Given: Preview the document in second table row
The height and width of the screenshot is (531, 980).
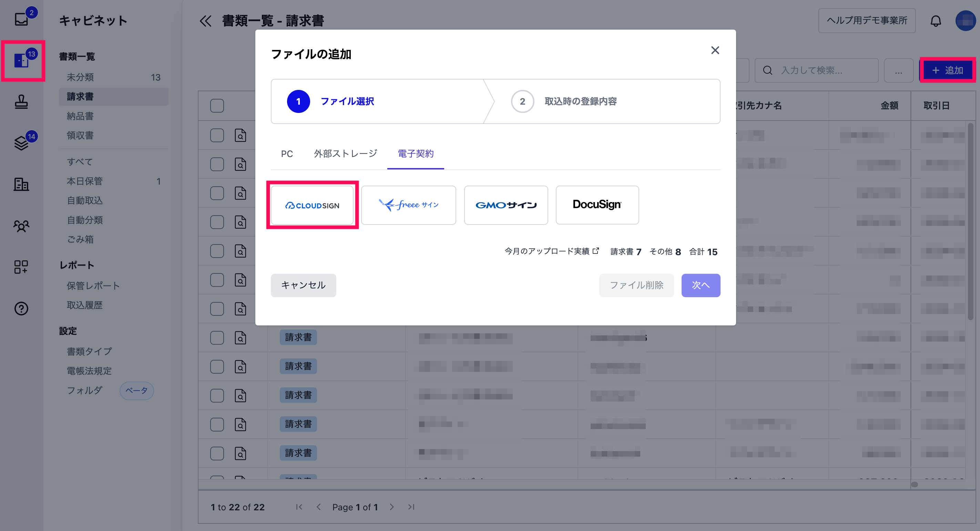Looking at the screenshot, I should (241, 164).
